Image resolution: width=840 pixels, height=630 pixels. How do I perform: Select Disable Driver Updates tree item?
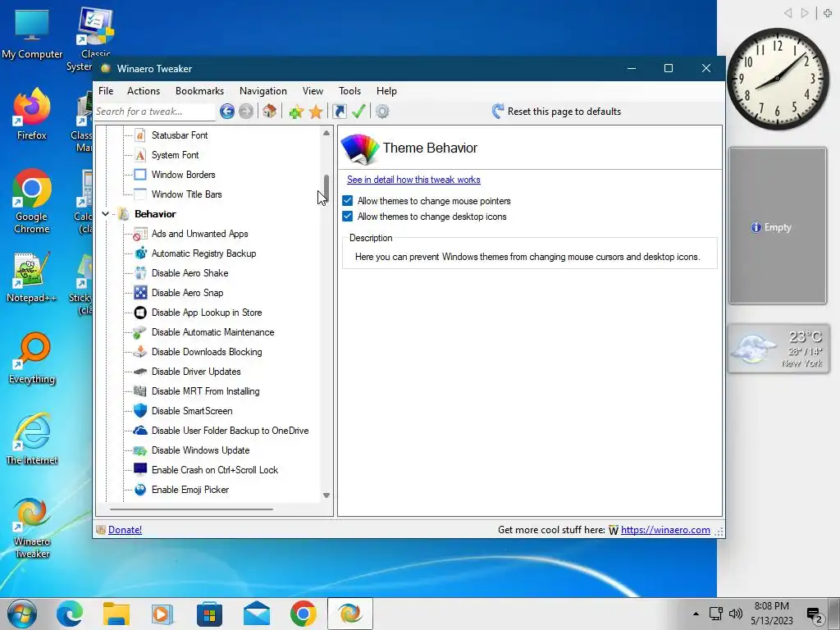[x=196, y=372]
